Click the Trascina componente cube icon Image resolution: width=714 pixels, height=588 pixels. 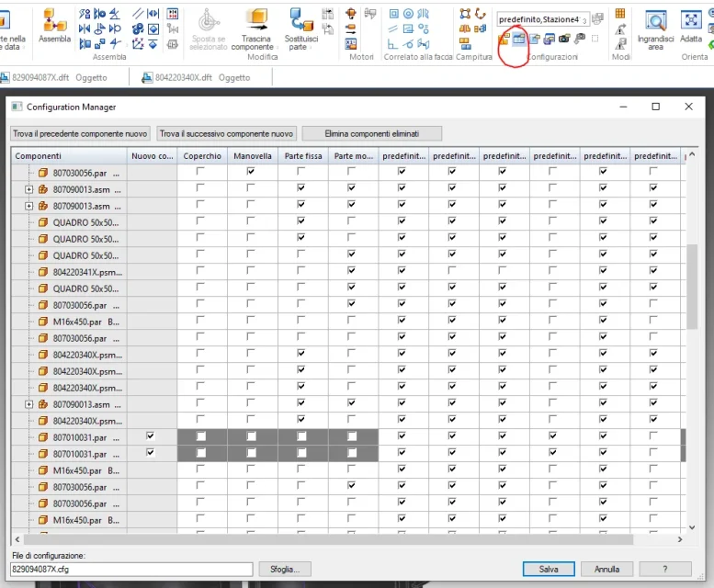257,20
